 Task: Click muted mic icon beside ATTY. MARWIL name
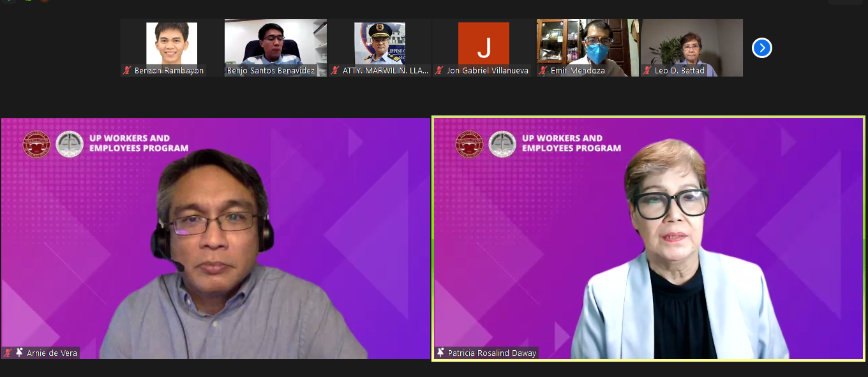335,71
